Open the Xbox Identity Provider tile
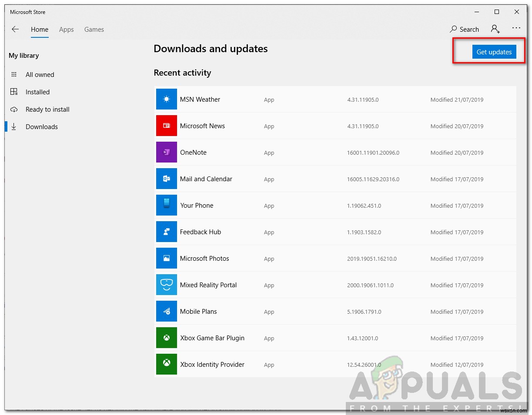The height and width of the screenshot is (415, 532). coord(166,364)
